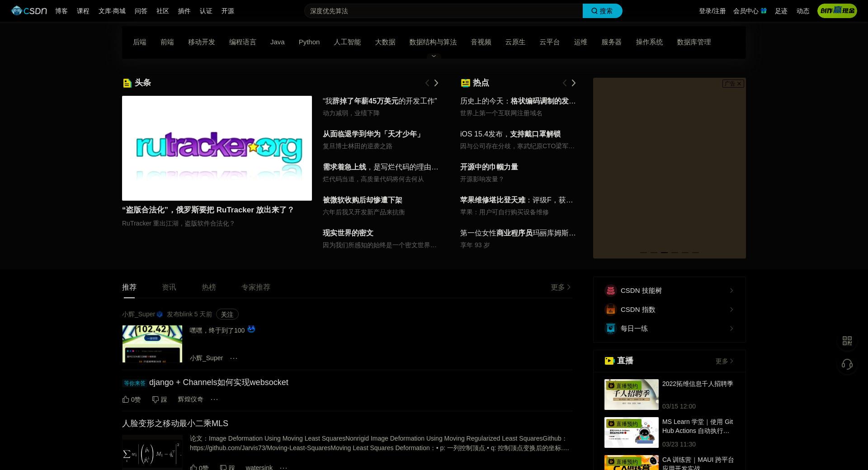The width and height of the screenshot is (868, 470).
Task: Click the 搜索 search button
Action: [602, 11]
